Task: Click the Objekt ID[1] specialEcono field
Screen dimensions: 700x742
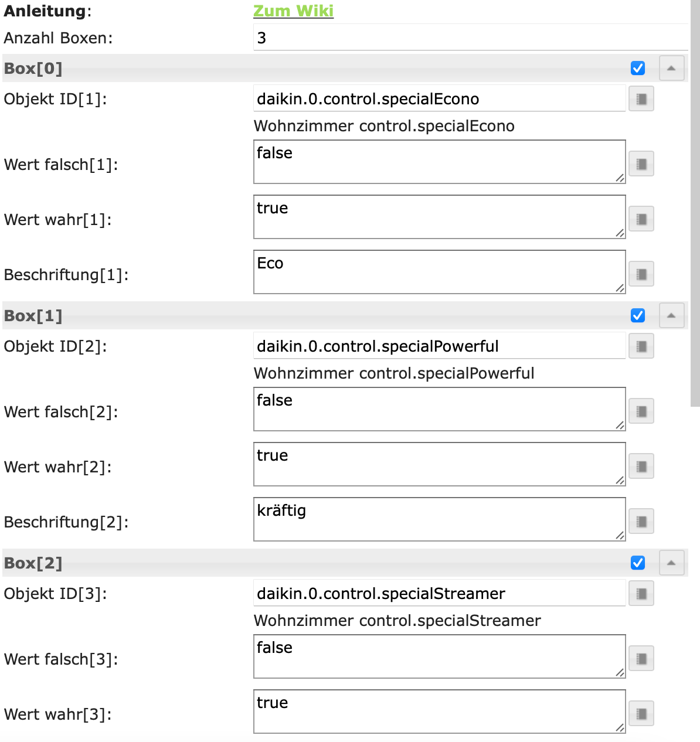Action: click(x=439, y=99)
